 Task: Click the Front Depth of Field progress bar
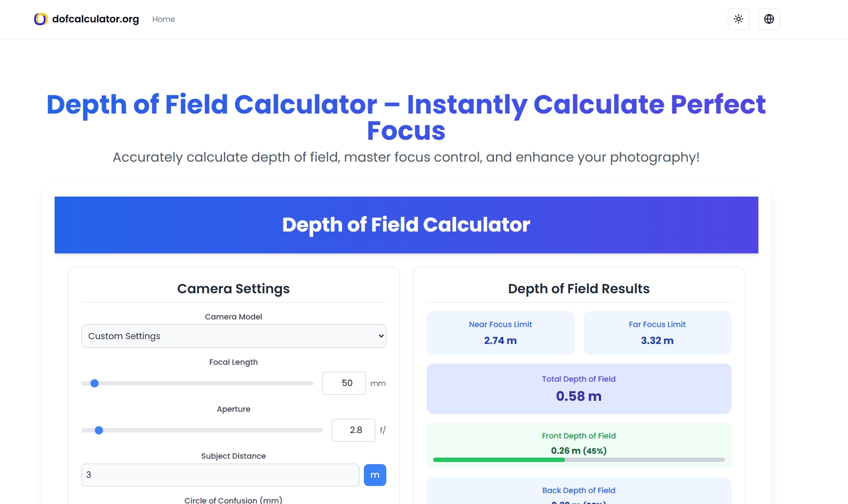click(579, 460)
